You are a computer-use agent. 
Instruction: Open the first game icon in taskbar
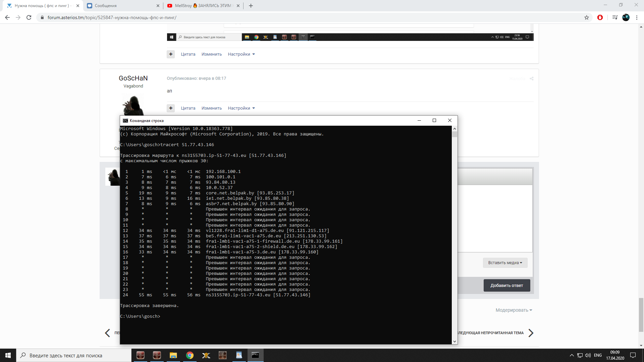(x=140, y=355)
